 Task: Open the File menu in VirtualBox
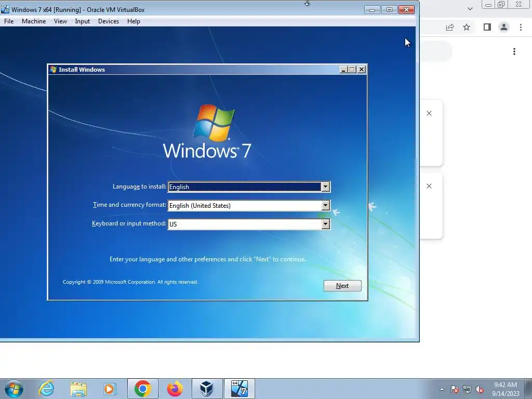pyautogui.click(x=9, y=21)
